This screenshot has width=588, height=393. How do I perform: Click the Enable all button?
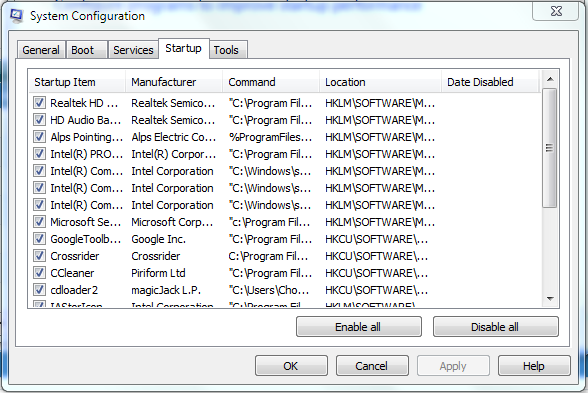point(358,327)
